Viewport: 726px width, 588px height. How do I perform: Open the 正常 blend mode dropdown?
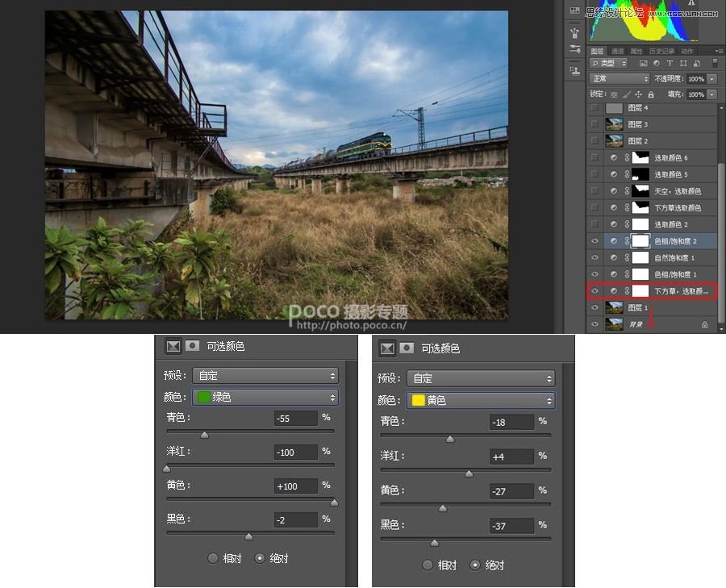pyautogui.click(x=620, y=79)
